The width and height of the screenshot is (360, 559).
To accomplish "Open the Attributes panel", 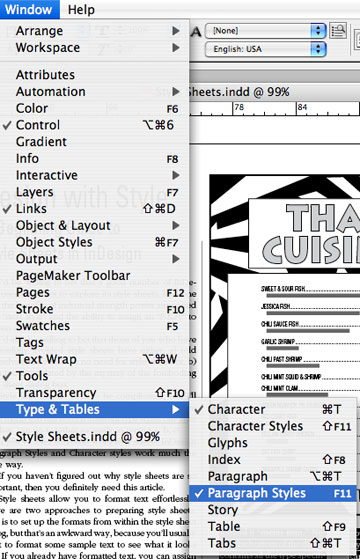I will coord(94,75).
